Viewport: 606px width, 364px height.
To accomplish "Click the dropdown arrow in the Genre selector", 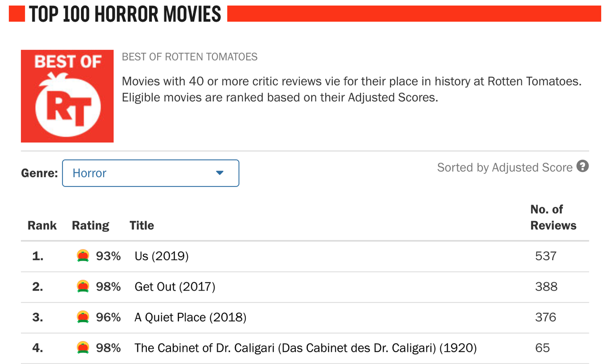I will coord(220,173).
